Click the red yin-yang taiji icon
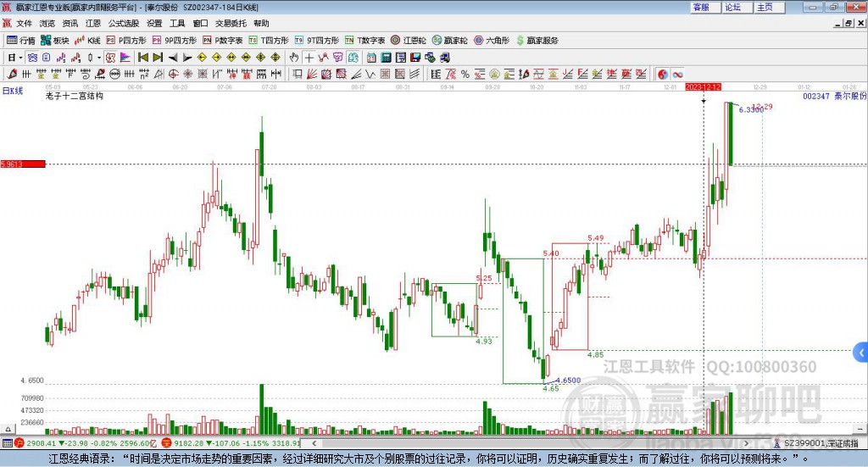Viewport: 868px width, 467px height. coord(663,74)
